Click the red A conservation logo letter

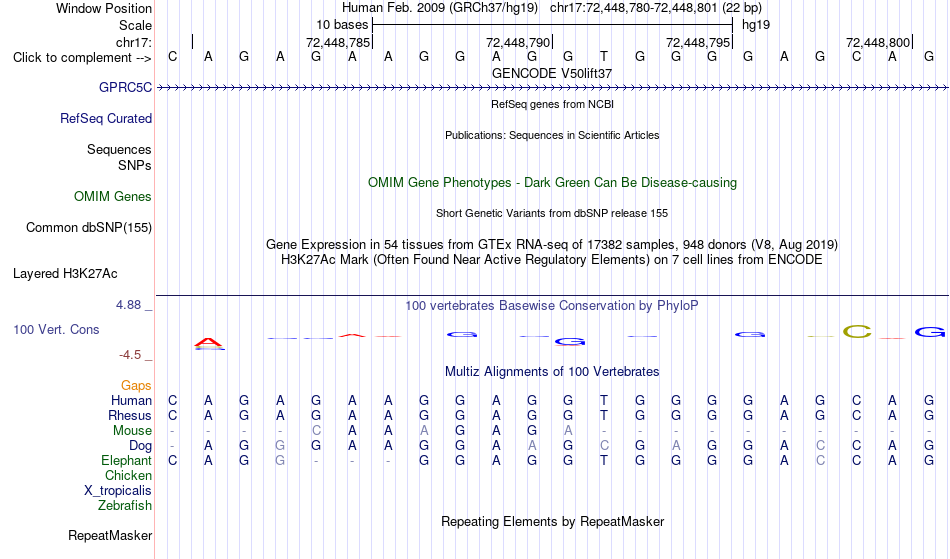click(x=209, y=344)
